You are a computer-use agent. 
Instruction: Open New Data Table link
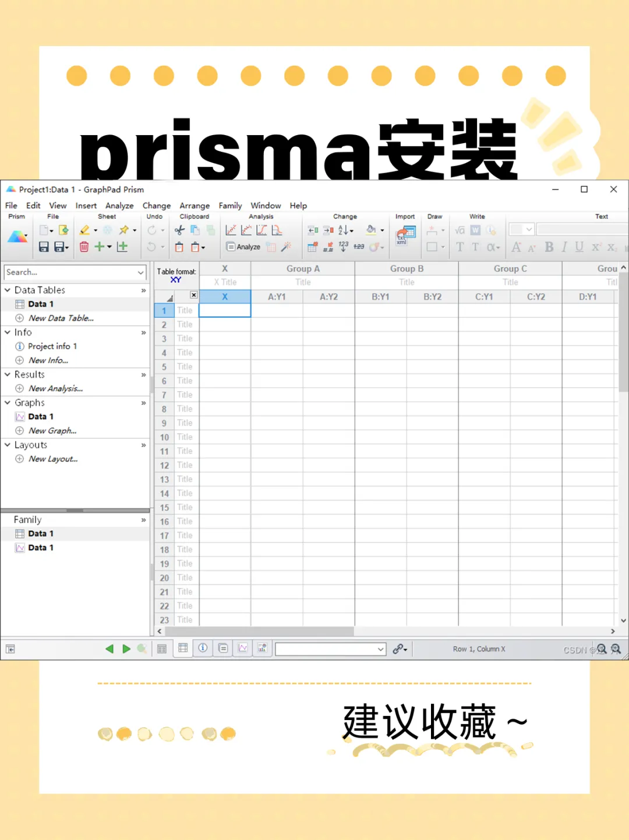61,318
